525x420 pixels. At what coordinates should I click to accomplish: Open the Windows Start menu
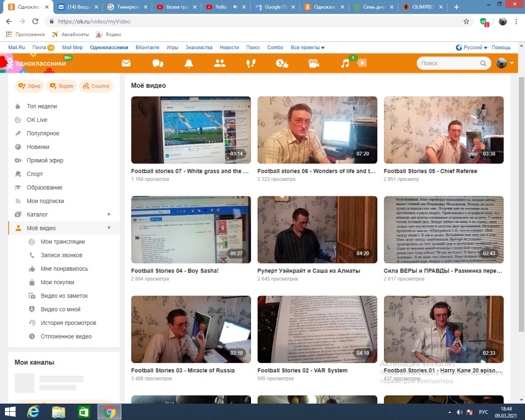pyautogui.click(x=10, y=412)
